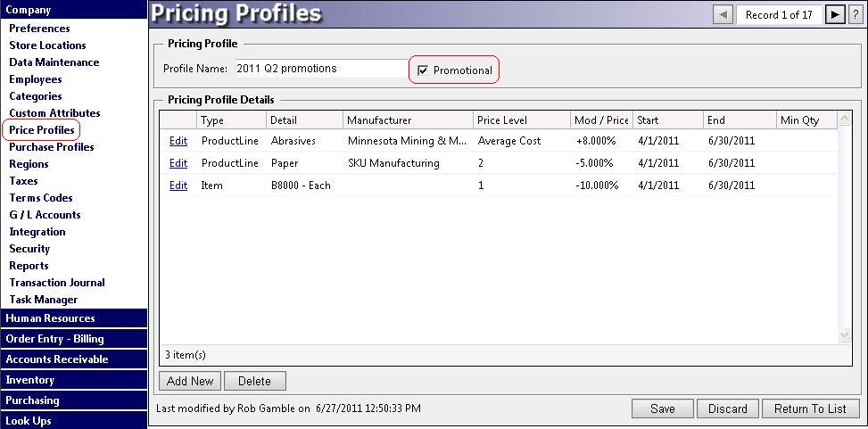Viewport: 868px width, 429px height.
Task: Click the Add New button
Action: [x=190, y=381]
